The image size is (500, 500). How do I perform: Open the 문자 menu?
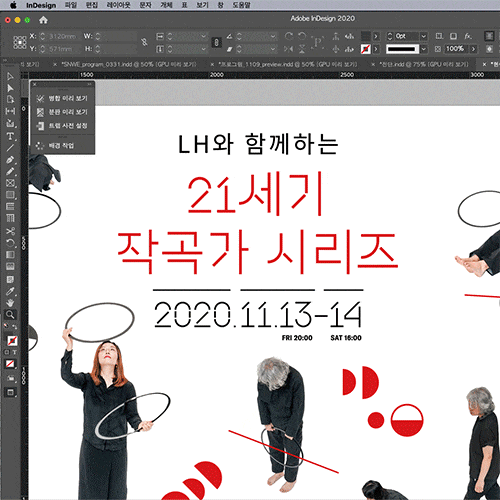[145, 5]
